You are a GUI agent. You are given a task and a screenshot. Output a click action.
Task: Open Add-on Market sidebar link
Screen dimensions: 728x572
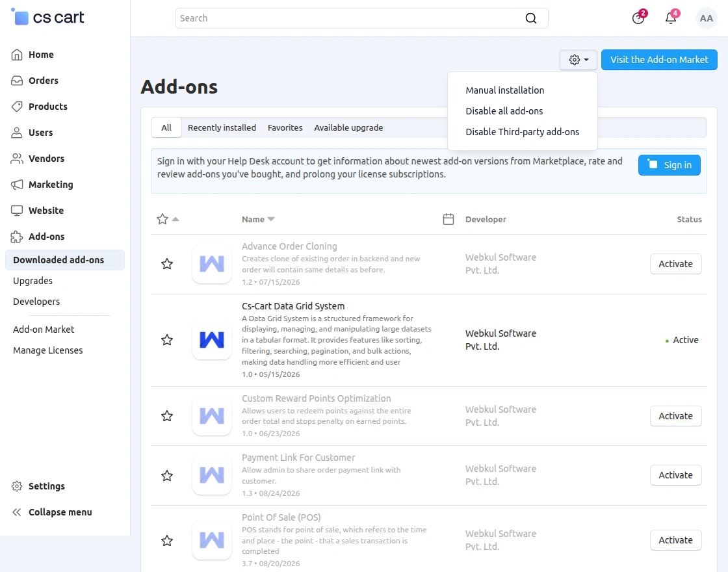(44, 330)
